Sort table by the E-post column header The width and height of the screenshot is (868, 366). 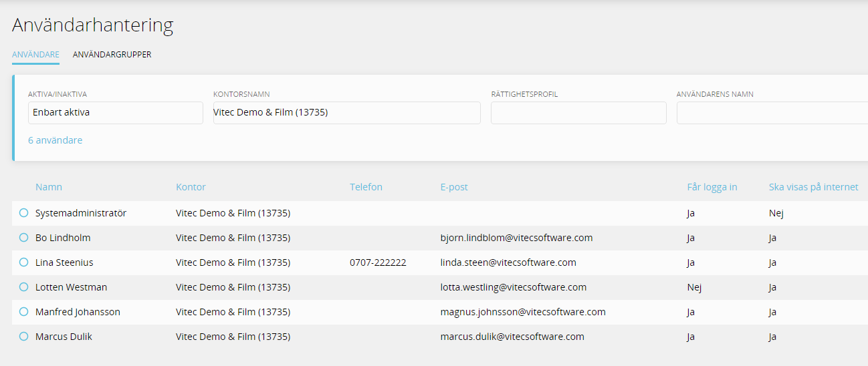(x=454, y=187)
